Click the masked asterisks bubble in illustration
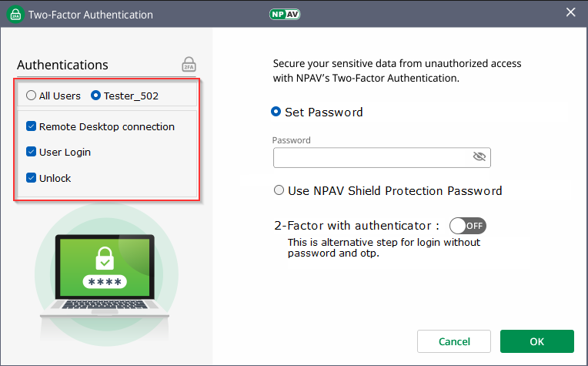This screenshot has width=588, height=366. click(x=104, y=282)
